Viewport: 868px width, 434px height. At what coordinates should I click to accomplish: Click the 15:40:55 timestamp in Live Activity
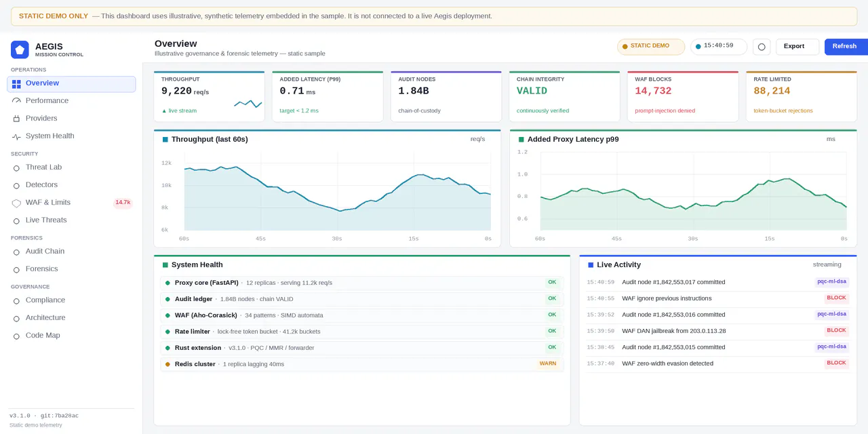tap(601, 299)
